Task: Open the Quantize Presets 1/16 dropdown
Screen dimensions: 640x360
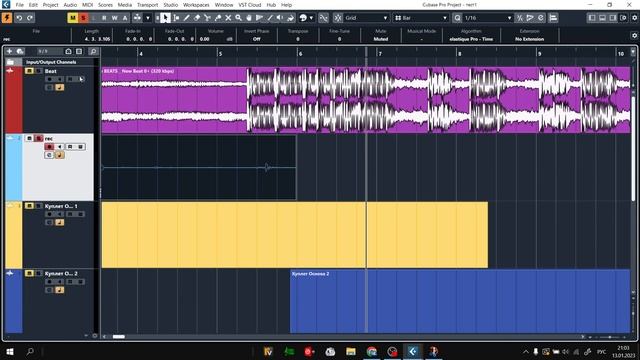Action: 488,18
